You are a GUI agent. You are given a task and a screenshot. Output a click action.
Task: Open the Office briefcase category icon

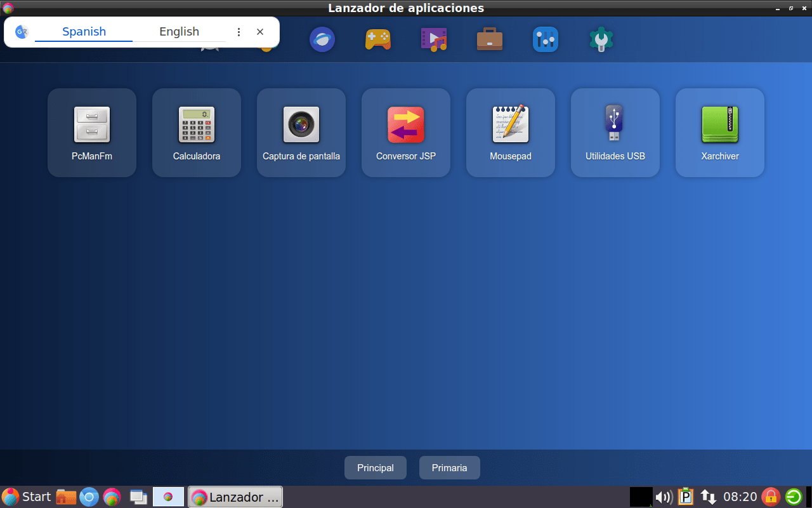489,39
